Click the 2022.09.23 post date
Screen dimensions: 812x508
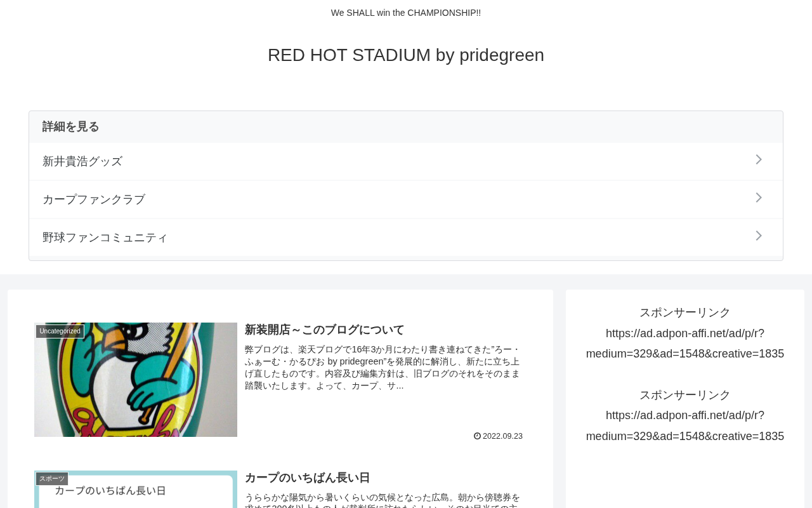click(x=502, y=436)
